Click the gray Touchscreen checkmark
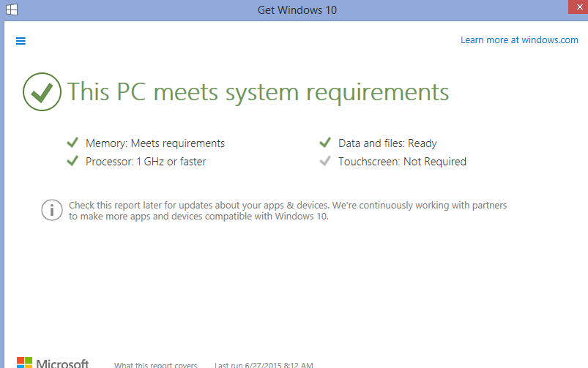 pos(325,161)
